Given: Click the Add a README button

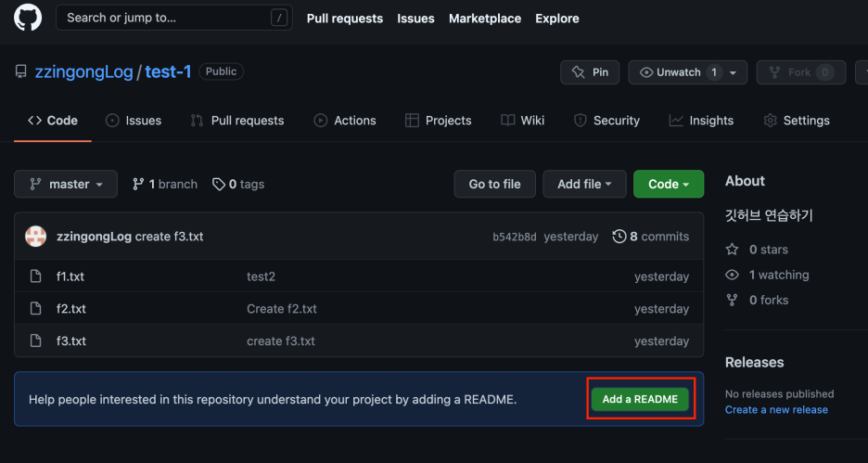Looking at the screenshot, I should [640, 399].
